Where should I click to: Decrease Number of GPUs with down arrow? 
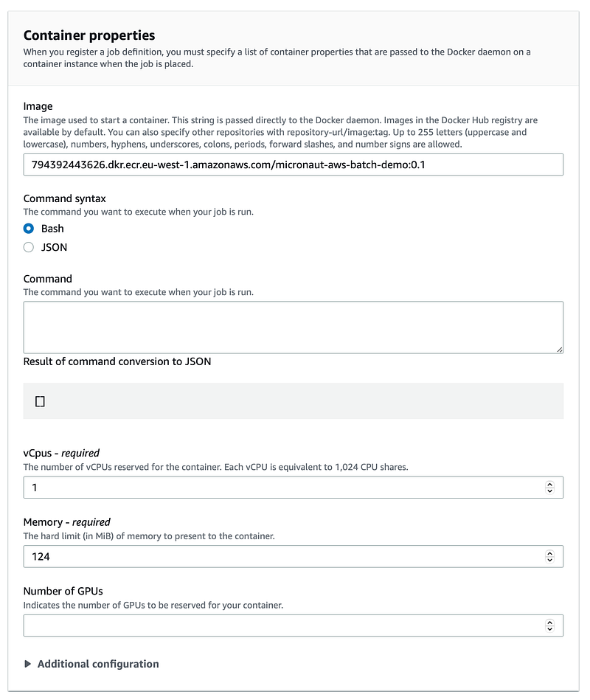[550, 629]
